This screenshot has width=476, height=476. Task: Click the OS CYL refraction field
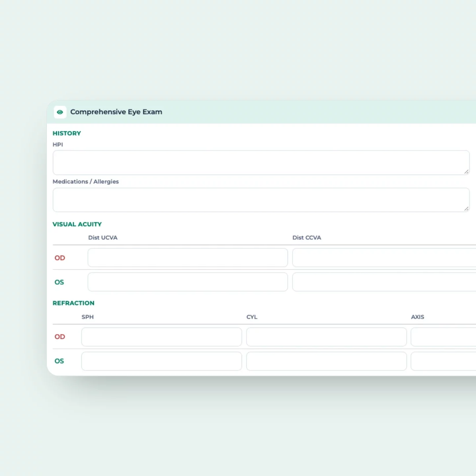click(326, 361)
